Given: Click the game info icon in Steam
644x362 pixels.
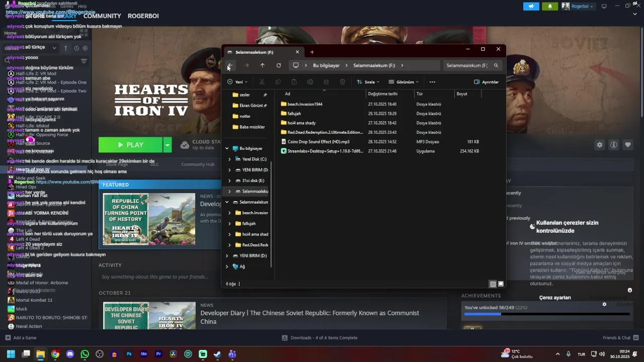Looking at the screenshot, I should 614,145.
